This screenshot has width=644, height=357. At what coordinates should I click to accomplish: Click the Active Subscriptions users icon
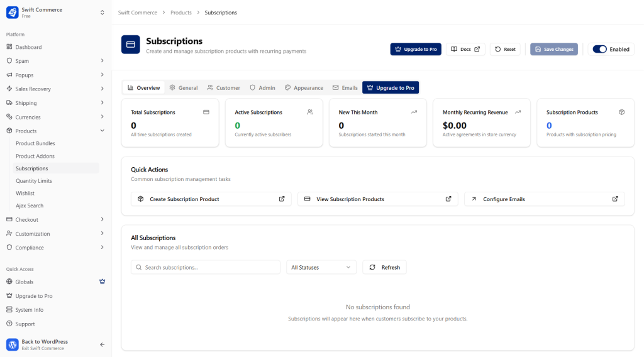coord(310,112)
